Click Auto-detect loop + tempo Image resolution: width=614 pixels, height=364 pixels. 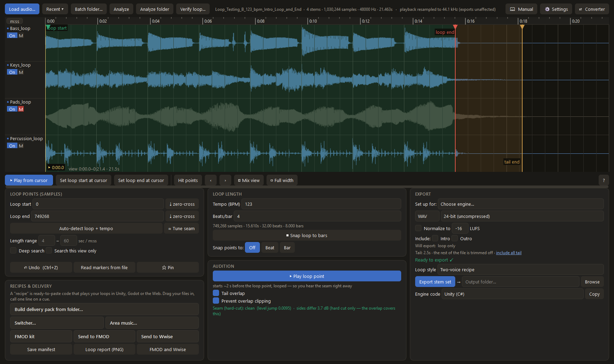[86, 228]
